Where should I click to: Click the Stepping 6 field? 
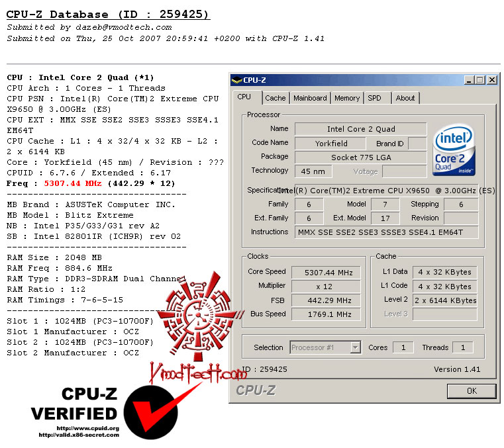[461, 204]
